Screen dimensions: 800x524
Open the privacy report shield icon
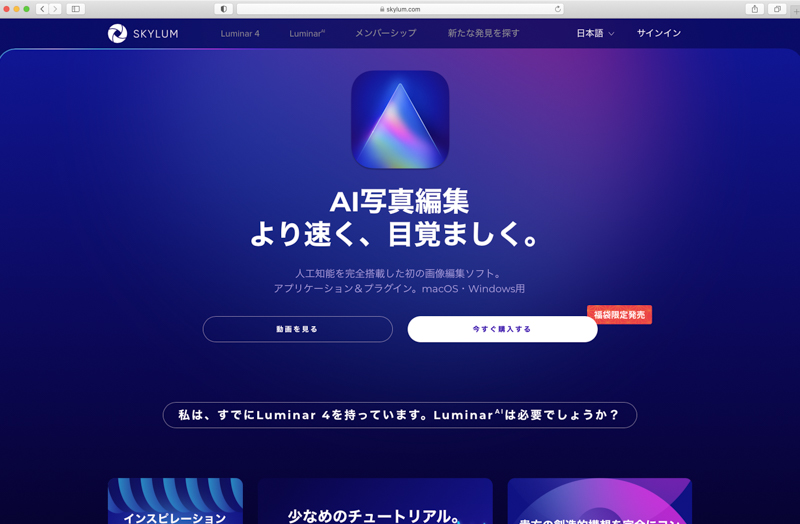tap(223, 9)
